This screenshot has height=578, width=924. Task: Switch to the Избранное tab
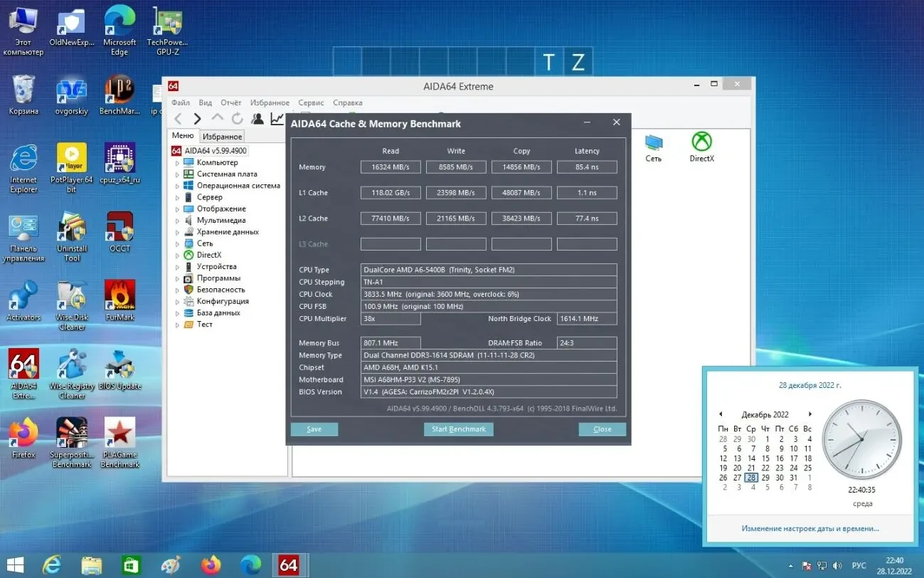tap(221, 135)
